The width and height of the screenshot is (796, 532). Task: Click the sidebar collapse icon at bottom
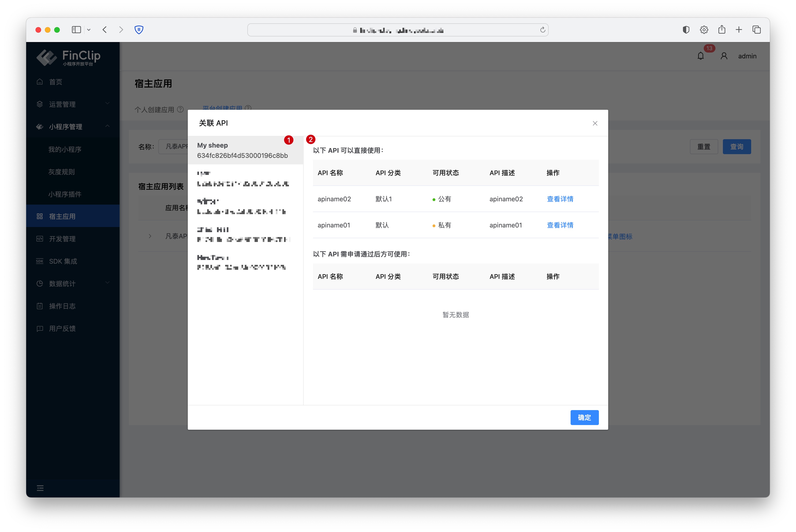pyautogui.click(x=40, y=488)
